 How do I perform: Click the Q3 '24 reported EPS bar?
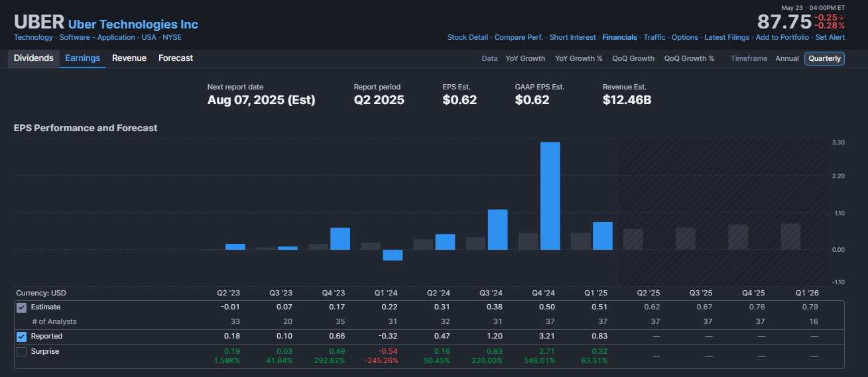(x=497, y=230)
